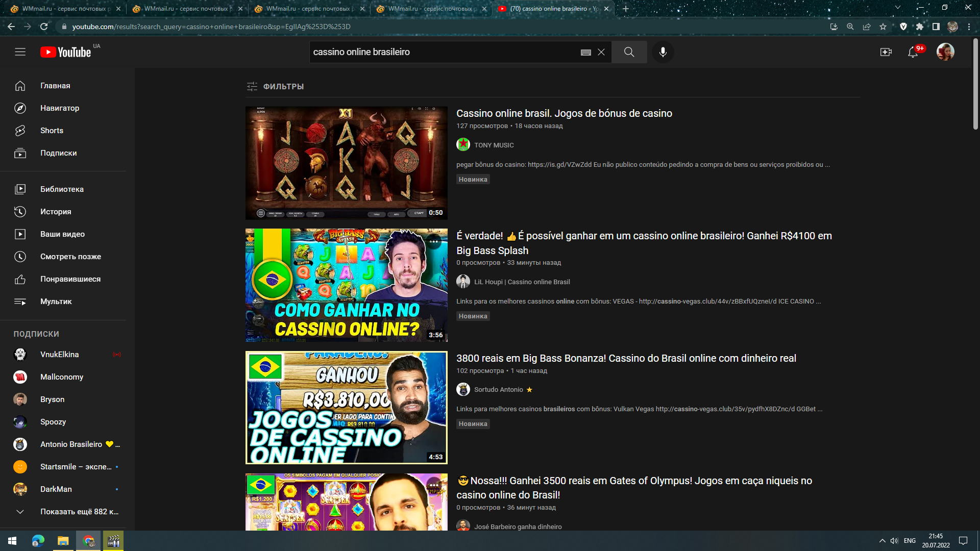Open File Explorer from taskbar
This screenshot has height=551, width=980.
click(x=63, y=541)
